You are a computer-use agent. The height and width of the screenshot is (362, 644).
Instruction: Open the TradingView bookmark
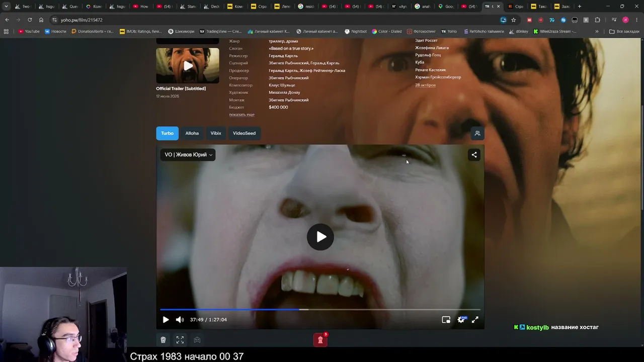(220, 31)
